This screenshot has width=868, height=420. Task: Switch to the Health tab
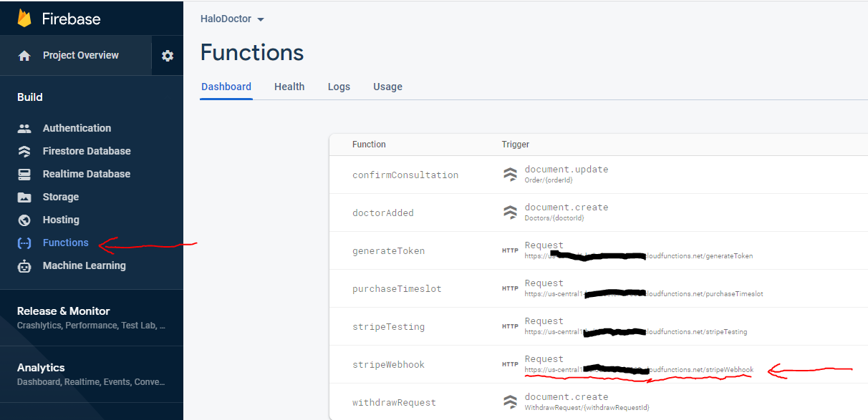[289, 87]
